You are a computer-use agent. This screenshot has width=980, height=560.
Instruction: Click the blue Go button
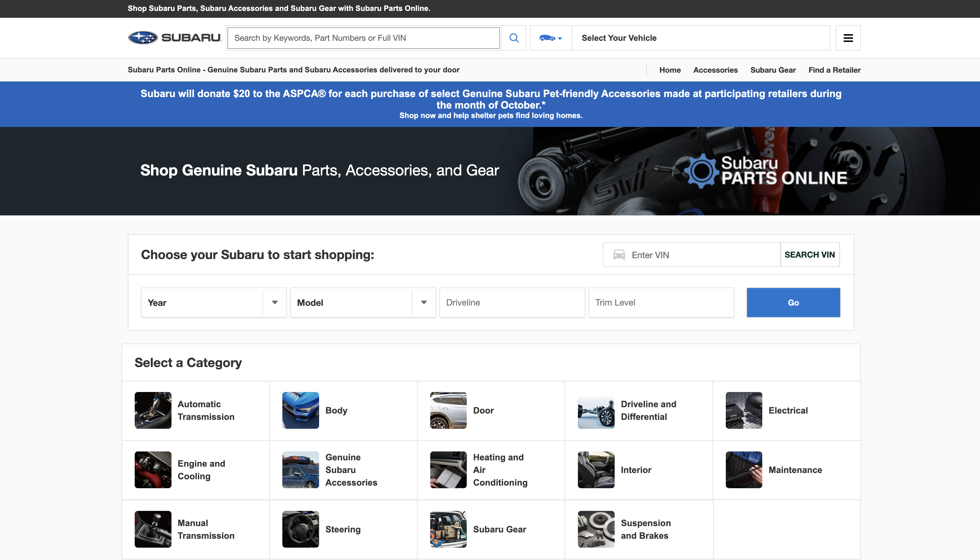pyautogui.click(x=794, y=303)
